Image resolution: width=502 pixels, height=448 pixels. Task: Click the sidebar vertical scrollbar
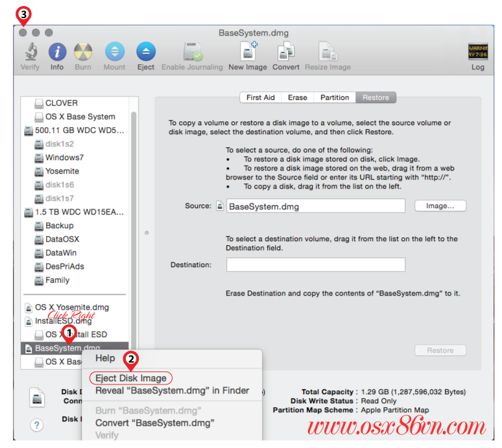coord(134,230)
